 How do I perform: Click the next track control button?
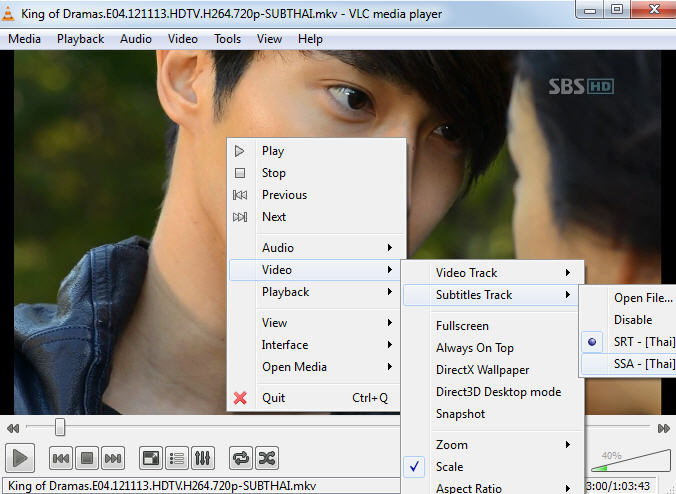coord(113,458)
